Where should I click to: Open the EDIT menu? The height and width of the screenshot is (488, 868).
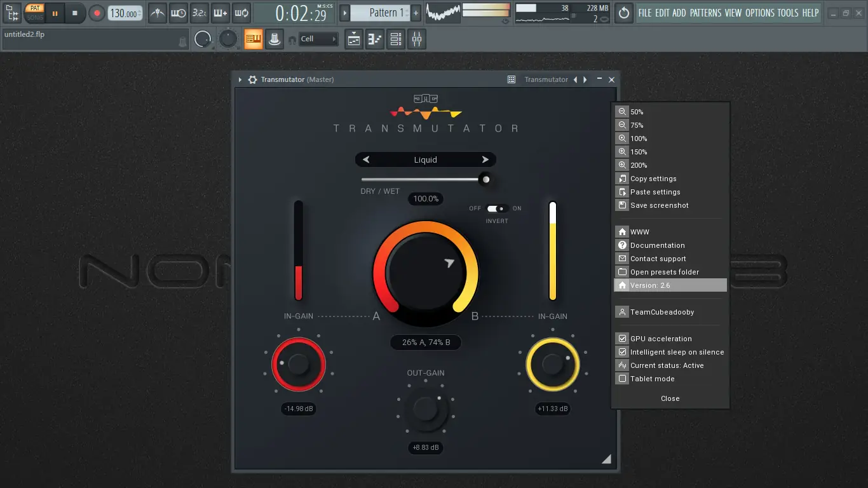(662, 13)
